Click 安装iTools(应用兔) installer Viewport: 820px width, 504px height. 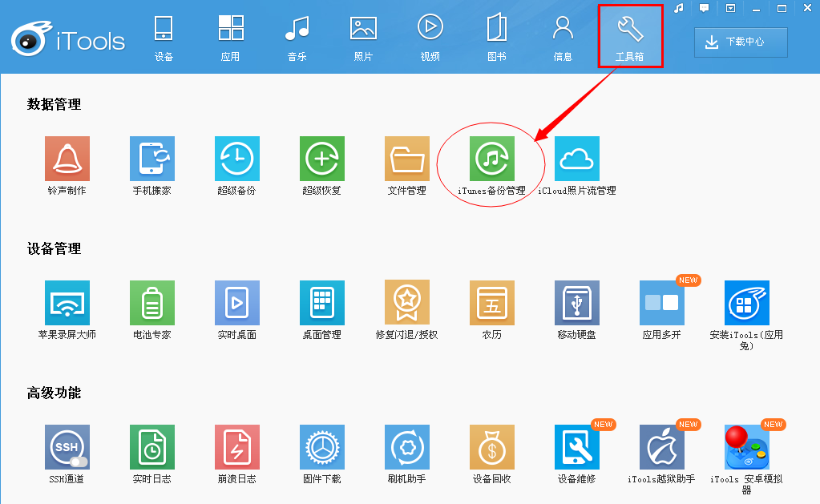point(747,303)
